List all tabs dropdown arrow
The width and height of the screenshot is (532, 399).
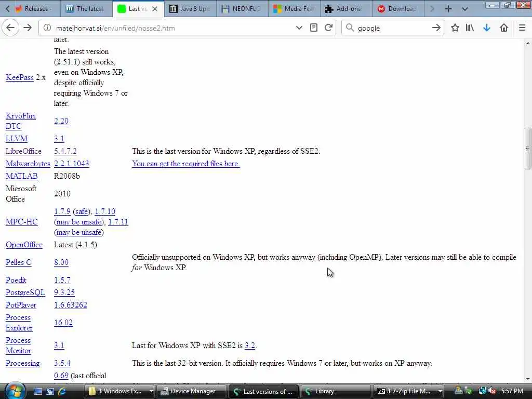(x=465, y=9)
